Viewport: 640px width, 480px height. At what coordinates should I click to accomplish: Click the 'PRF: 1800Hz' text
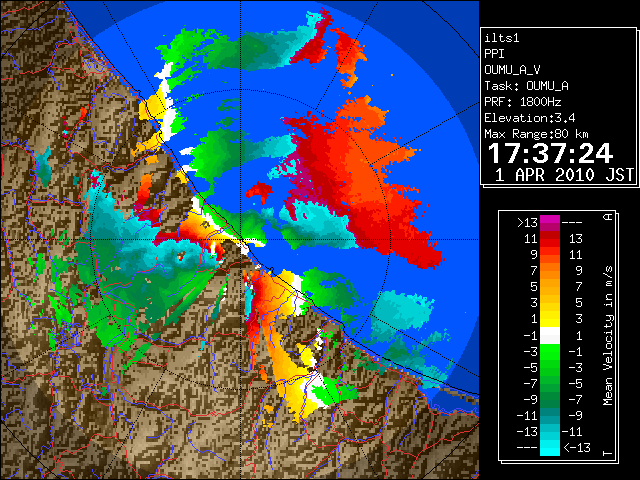pos(522,102)
